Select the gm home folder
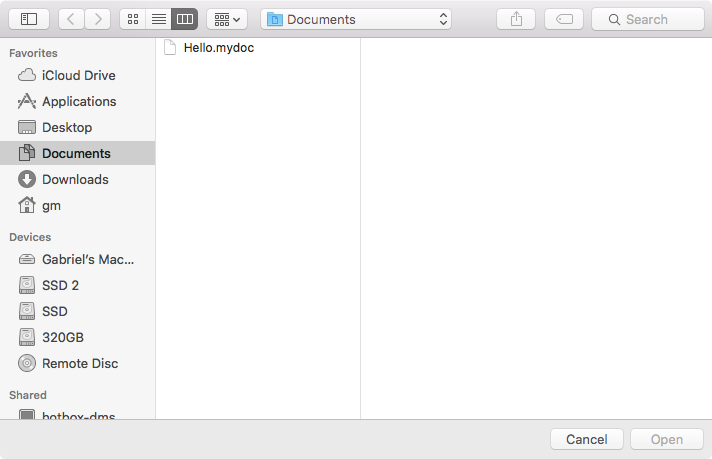 (51, 205)
